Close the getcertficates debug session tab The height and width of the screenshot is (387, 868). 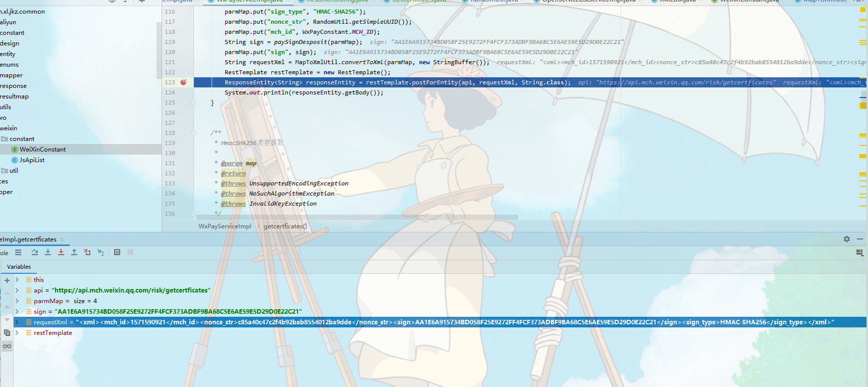(x=62, y=239)
